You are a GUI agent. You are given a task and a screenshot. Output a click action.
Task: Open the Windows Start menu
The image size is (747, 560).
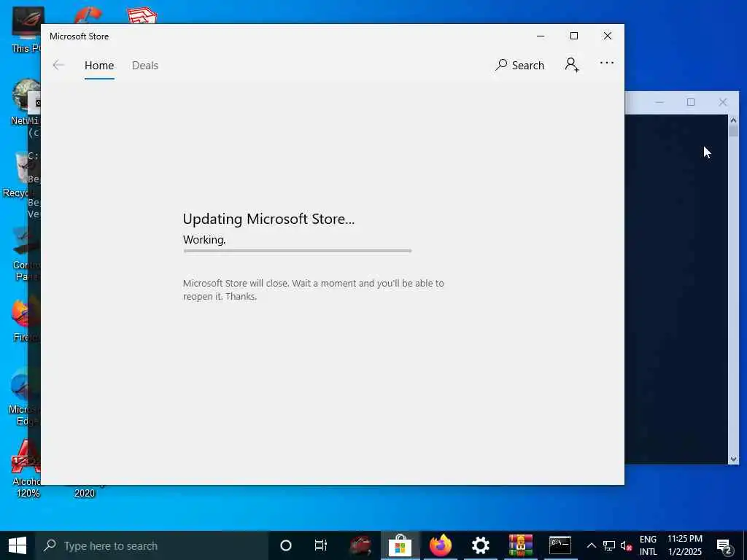coord(18,545)
